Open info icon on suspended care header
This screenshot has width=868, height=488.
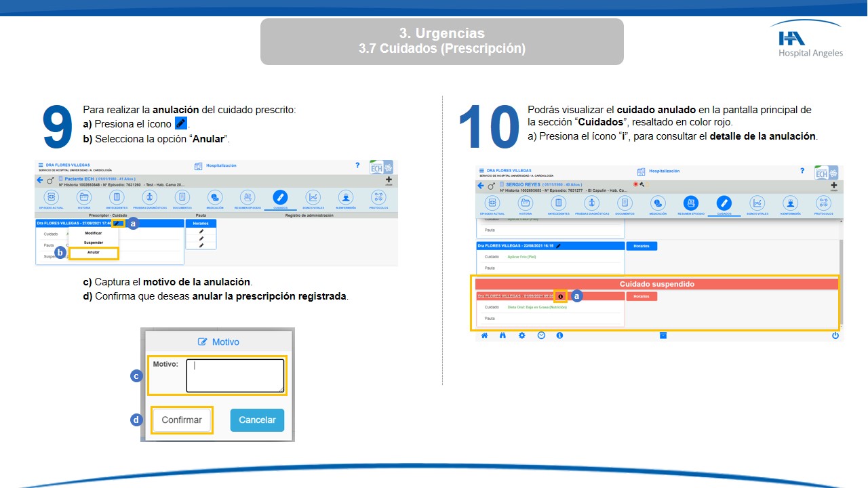tap(560, 296)
